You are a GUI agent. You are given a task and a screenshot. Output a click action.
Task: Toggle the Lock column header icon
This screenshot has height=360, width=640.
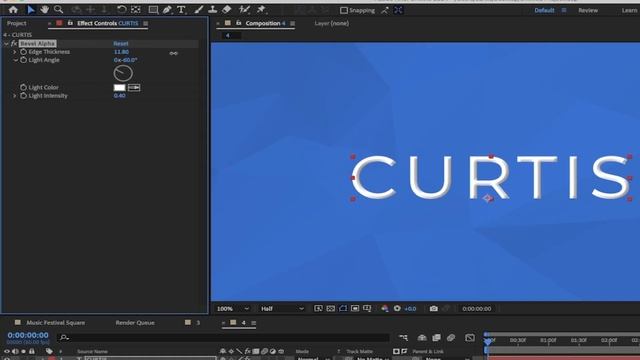click(32, 351)
